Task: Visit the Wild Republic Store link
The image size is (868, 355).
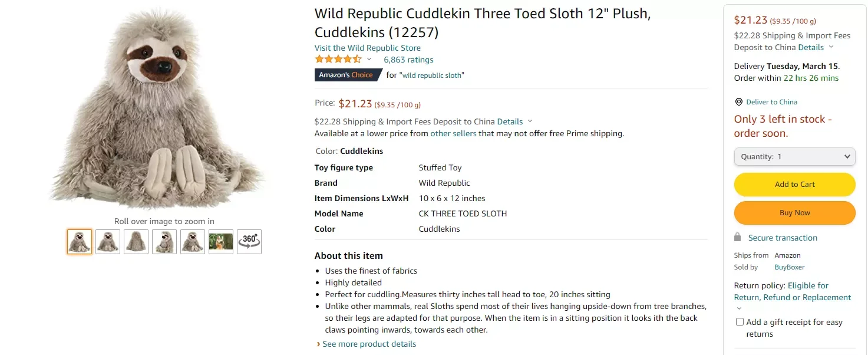Action: [x=368, y=48]
